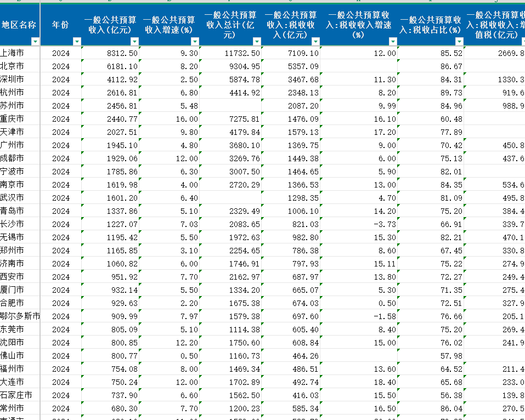Select the 鄂尔多斯市 row name cell
This screenshot has width=525, height=420.
(20, 316)
